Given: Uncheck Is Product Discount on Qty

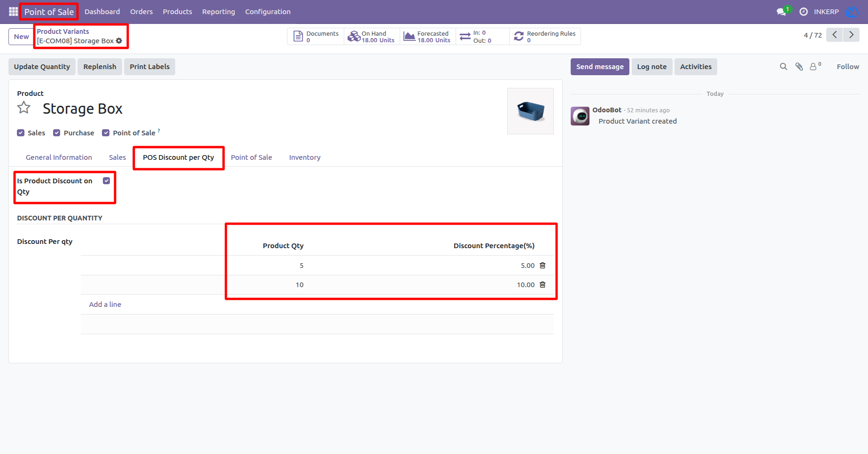Looking at the screenshot, I should click(x=107, y=181).
